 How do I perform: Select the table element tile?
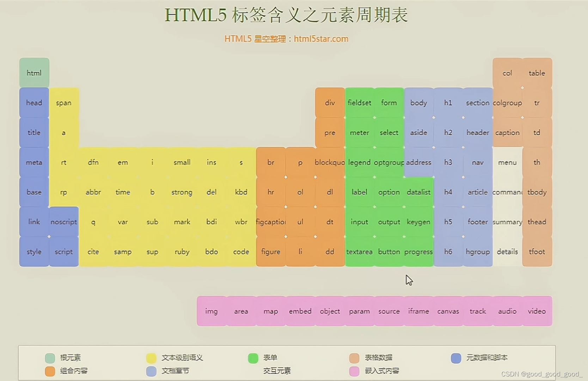537,73
